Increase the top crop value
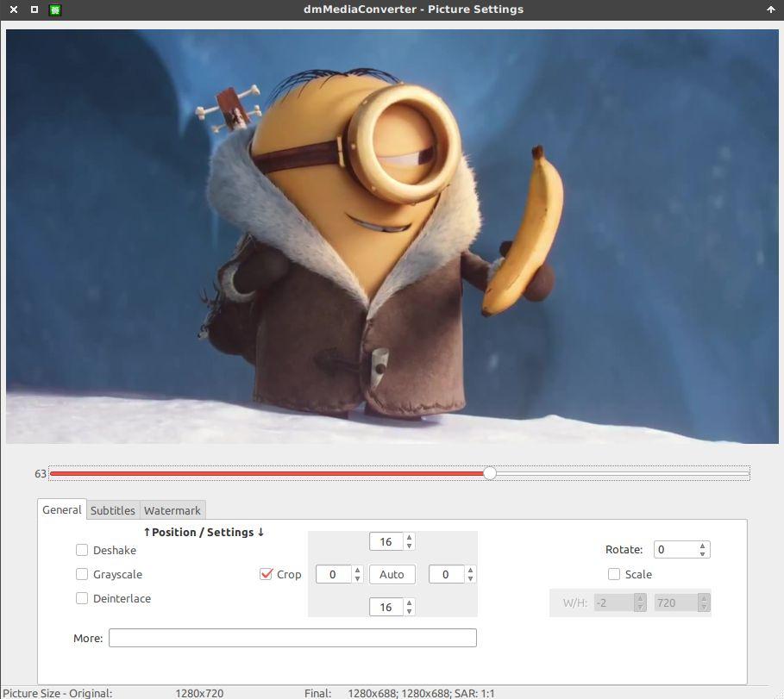The image size is (784, 699). (409, 538)
